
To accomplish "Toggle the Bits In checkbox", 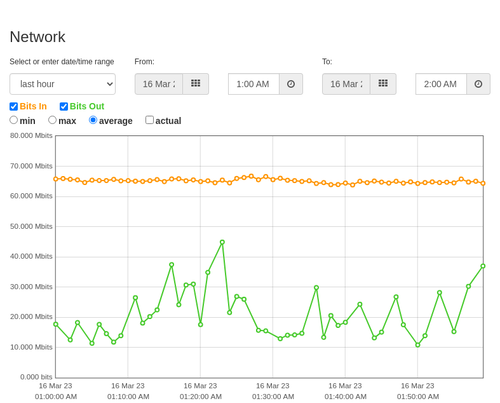I will [14, 106].
